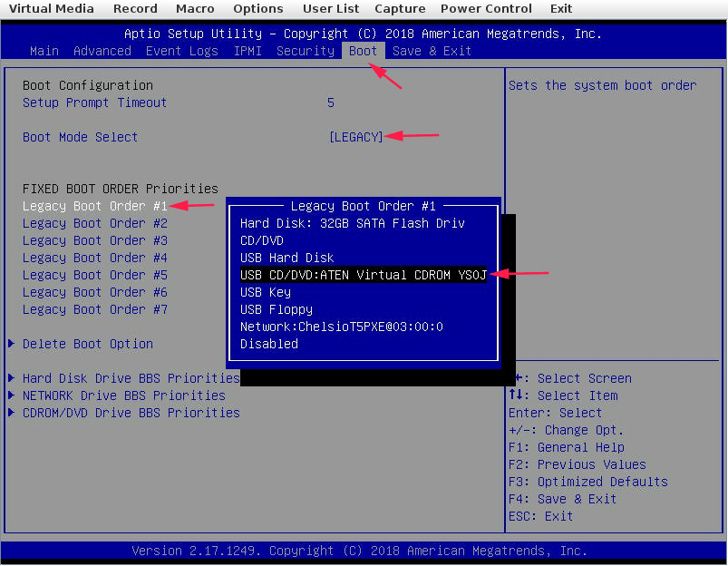This screenshot has height=566, width=728.
Task: Click the arrow beside CDROM/DVD Drive BBS
Action: (12, 412)
